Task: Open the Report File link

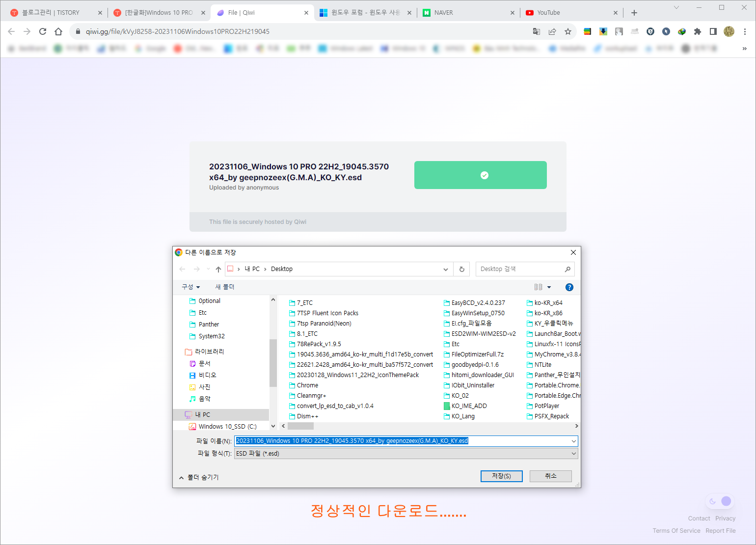Action: (x=720, y=531)
